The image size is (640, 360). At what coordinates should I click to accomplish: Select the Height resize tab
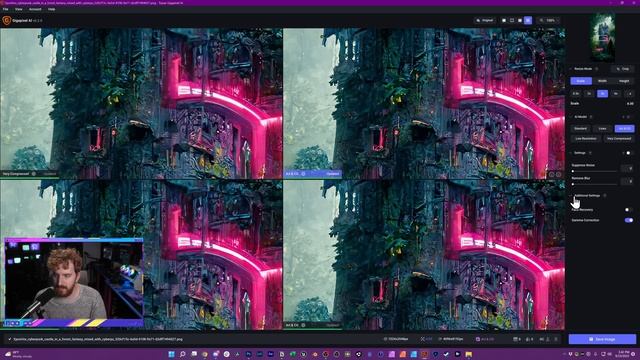(x=624, y=81)
